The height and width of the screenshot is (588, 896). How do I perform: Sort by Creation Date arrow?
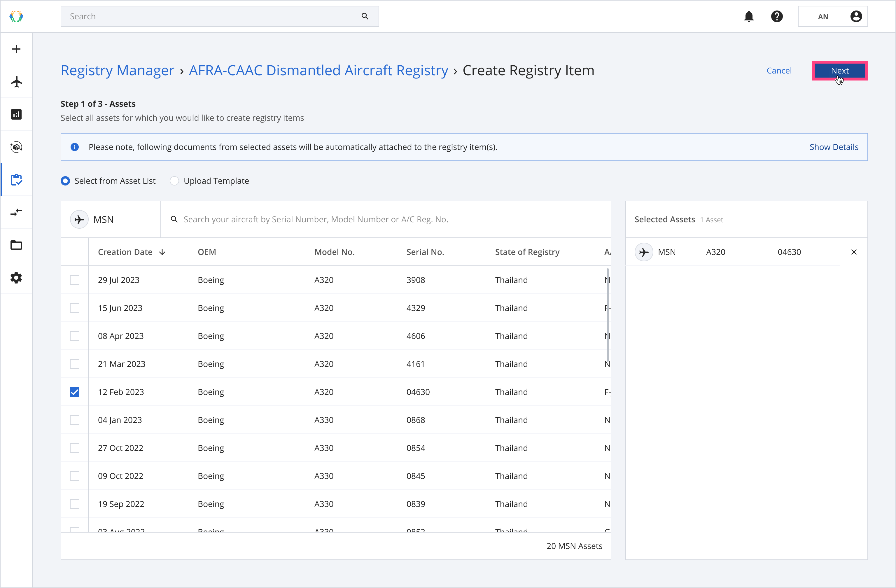pyautogui.click(x=162, y=252)
